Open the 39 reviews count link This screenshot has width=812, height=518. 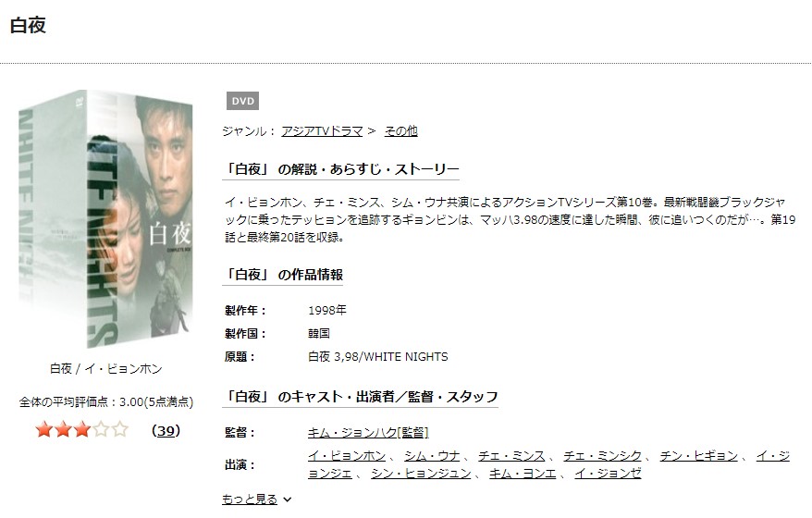166,430
